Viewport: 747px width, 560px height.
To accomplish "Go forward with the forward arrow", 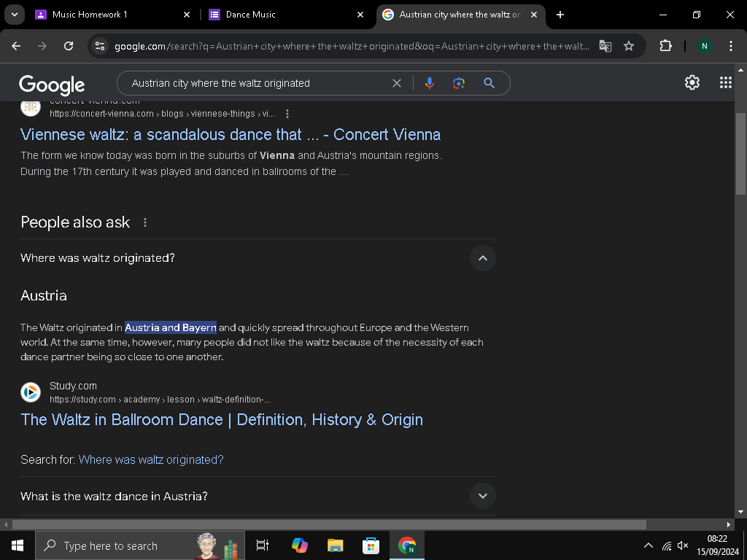I will point(42,46).
